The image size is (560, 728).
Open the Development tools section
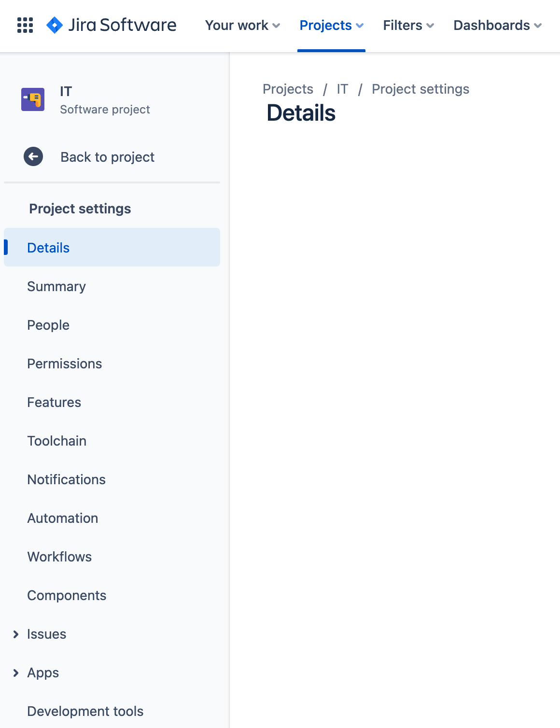[x=85, y=711]
